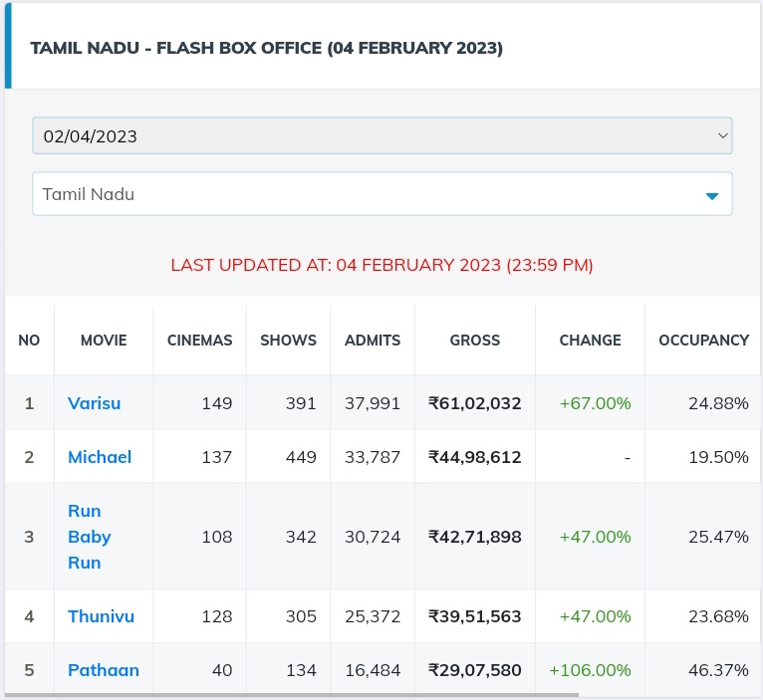Click the Thunivu movie link

101,616
